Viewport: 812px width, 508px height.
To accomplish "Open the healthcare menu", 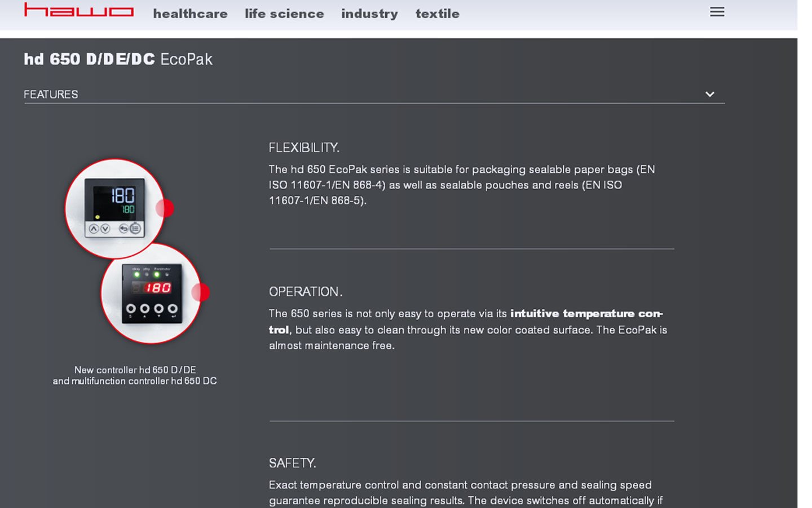I will [190, 14].
